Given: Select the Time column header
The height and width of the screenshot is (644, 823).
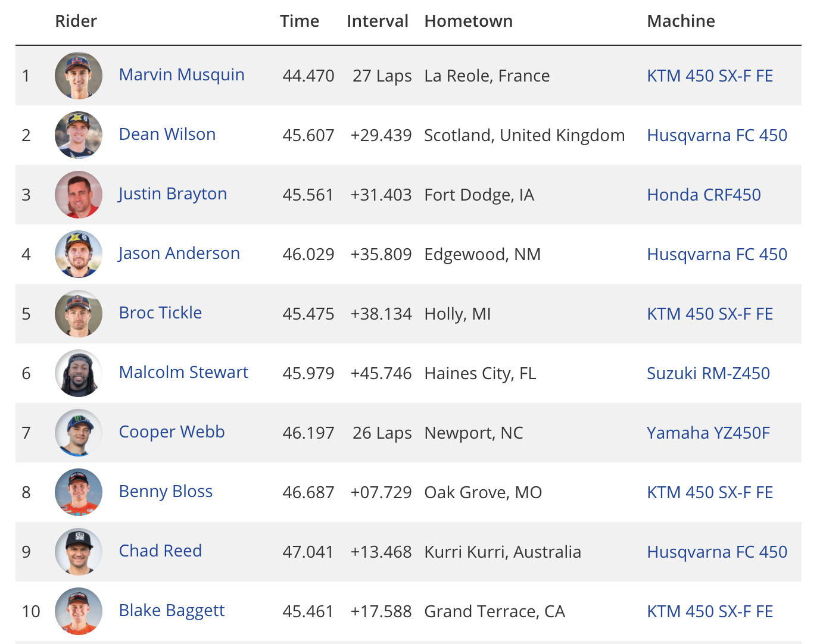Looking at the screenshot, I should [300, 21].
